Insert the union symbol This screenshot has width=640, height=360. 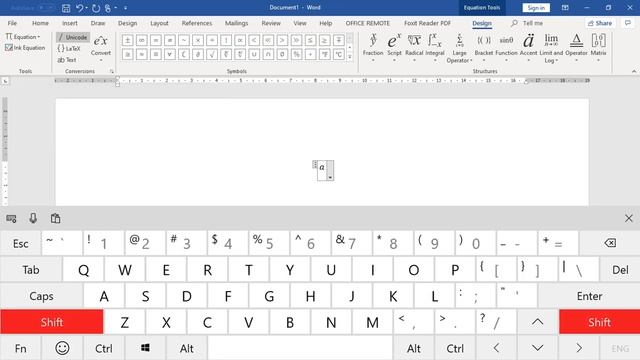tap(254, 54)
